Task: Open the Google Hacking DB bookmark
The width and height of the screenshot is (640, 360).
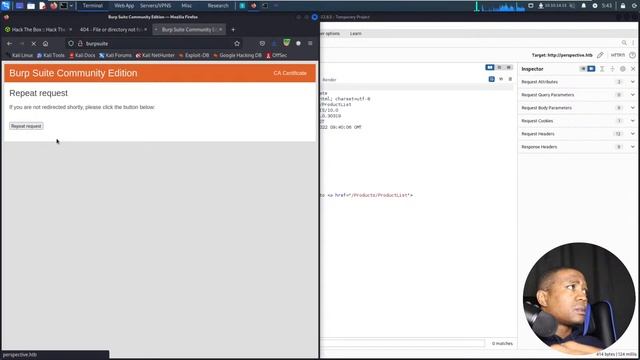Action: (238, 55)
